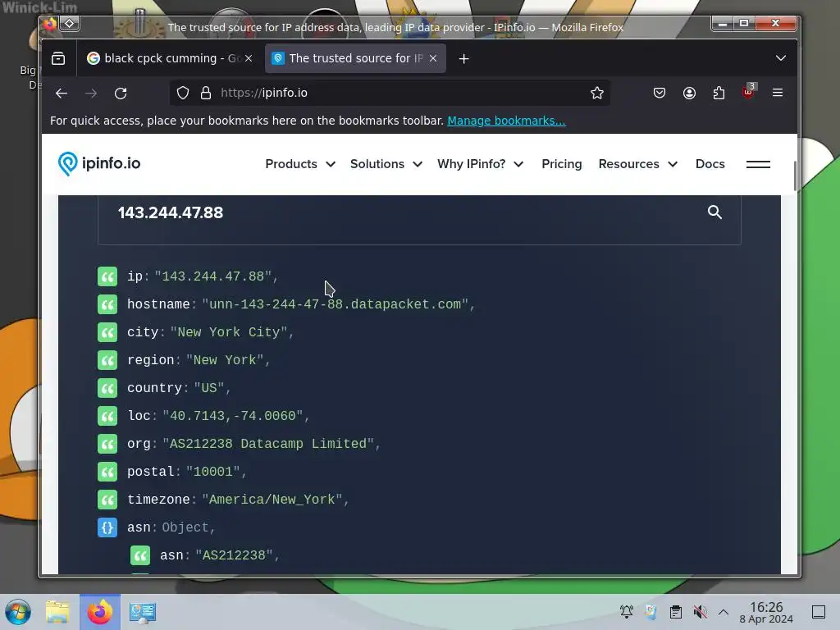
Task: Go back to the previous page
Action: click(x=61, y=94)
